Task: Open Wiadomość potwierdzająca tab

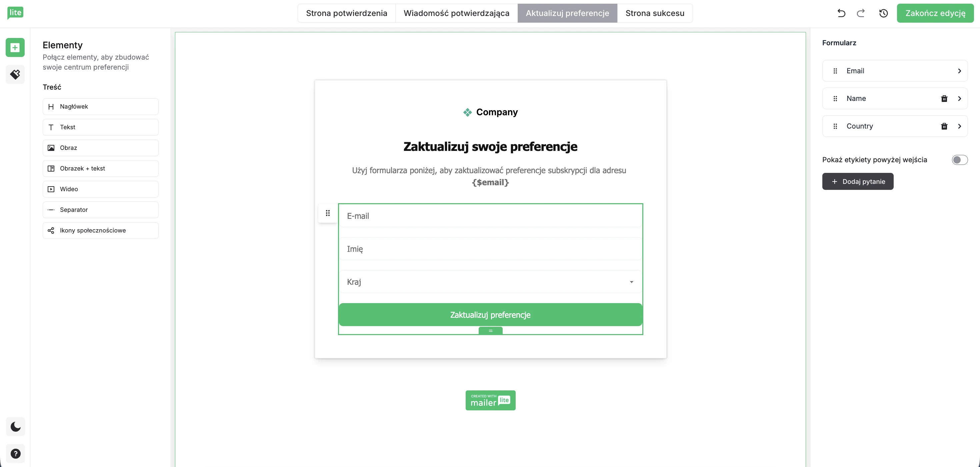Action: (457, 13)
